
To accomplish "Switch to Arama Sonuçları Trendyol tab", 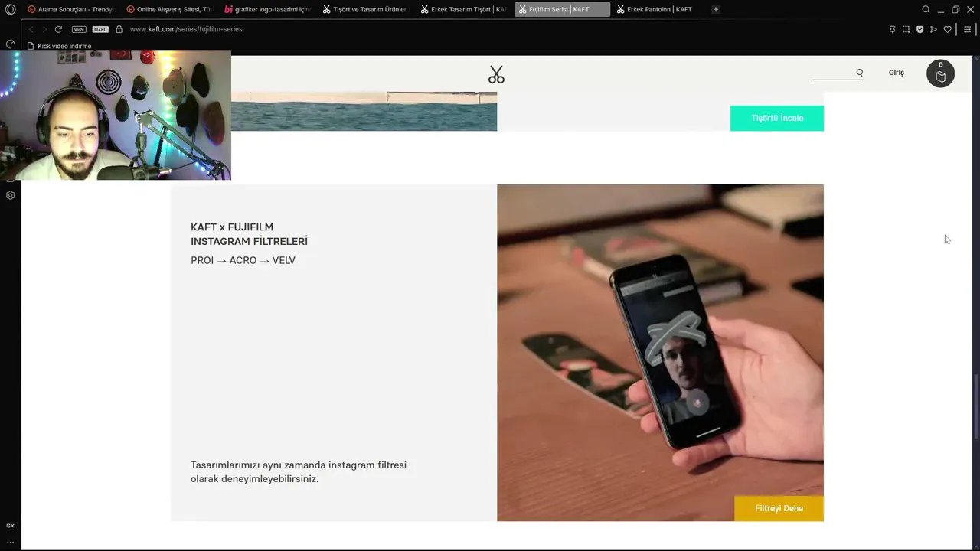I will tap(70, 9).
